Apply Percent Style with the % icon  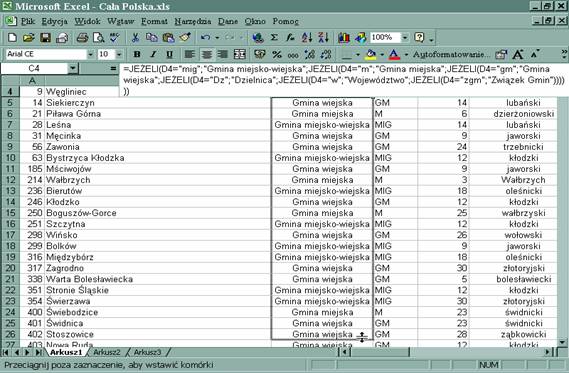(277, 54)
